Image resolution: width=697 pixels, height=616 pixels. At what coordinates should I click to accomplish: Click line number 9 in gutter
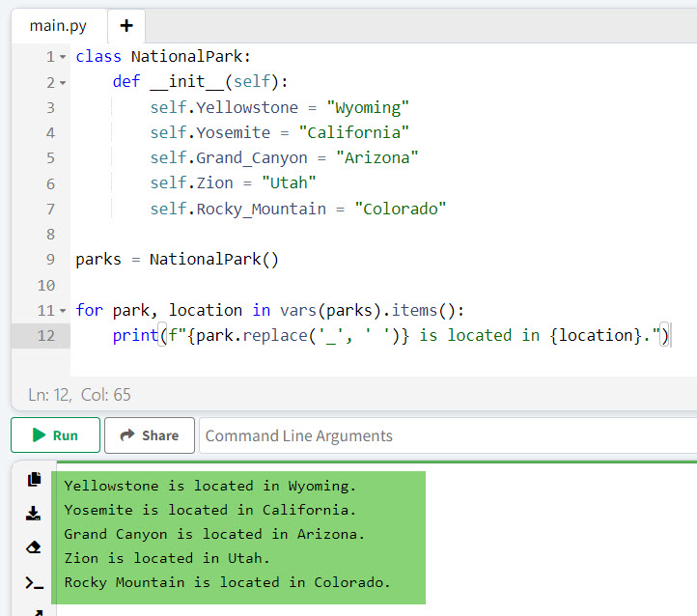point(50,259)
